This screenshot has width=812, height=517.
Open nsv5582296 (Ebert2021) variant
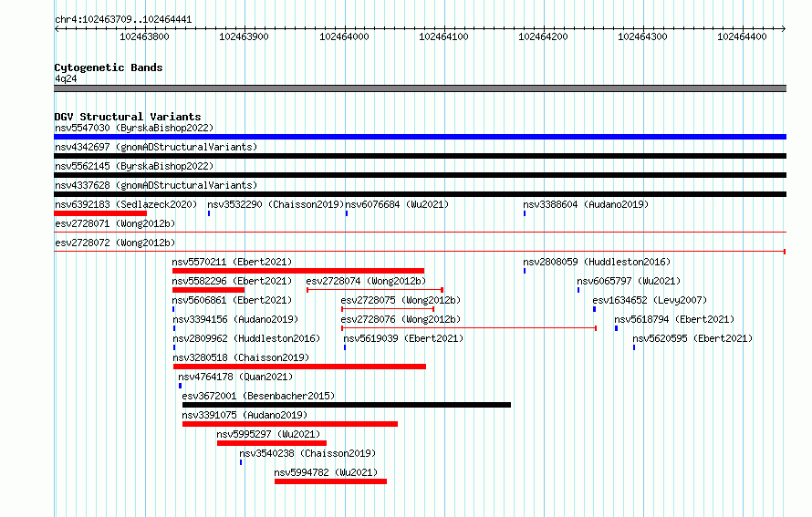[232, 281]
